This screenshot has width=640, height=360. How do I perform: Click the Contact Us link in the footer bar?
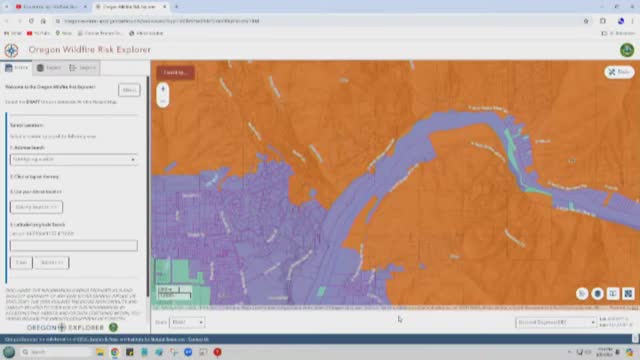click(198, 340)
